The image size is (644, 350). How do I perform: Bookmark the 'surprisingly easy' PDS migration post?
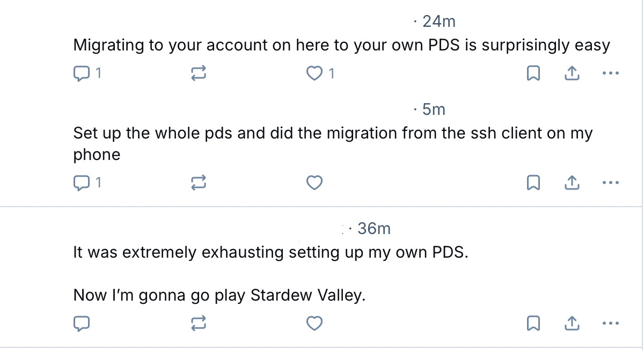point(533,74)
